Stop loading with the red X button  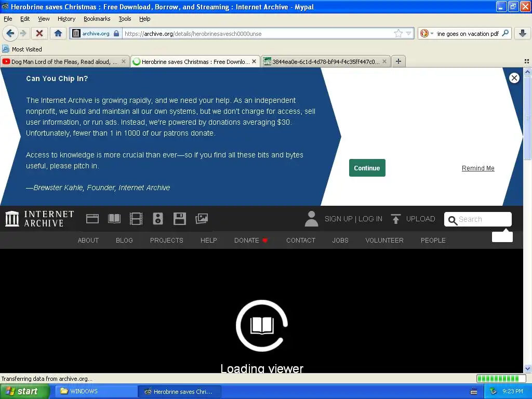pos(39,33)
